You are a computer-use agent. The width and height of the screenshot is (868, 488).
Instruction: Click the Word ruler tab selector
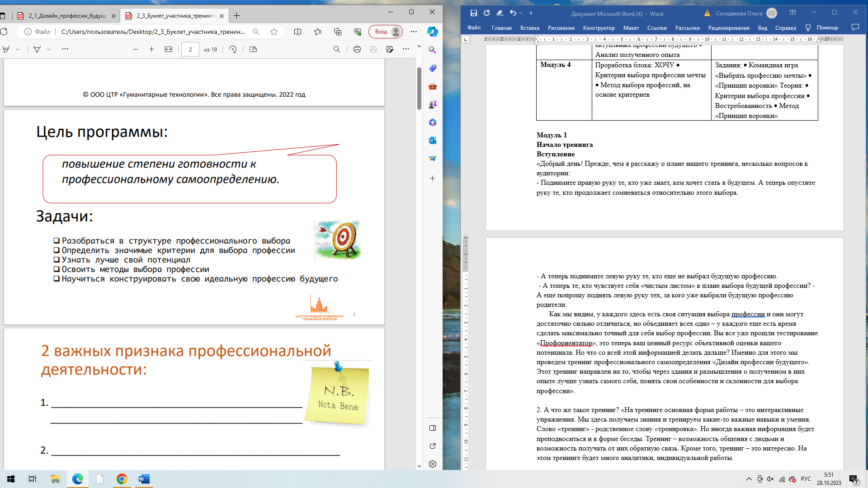[x=465, y=40]
